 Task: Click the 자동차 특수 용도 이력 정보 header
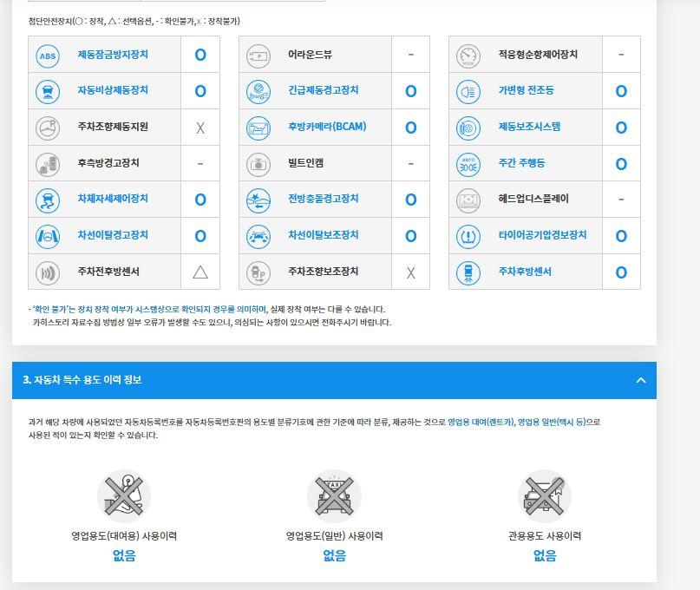(x=82, y=380)
